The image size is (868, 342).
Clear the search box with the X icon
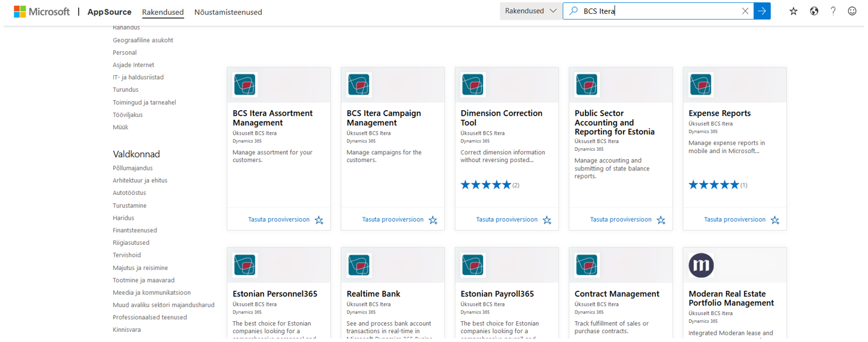coord(745,11)
